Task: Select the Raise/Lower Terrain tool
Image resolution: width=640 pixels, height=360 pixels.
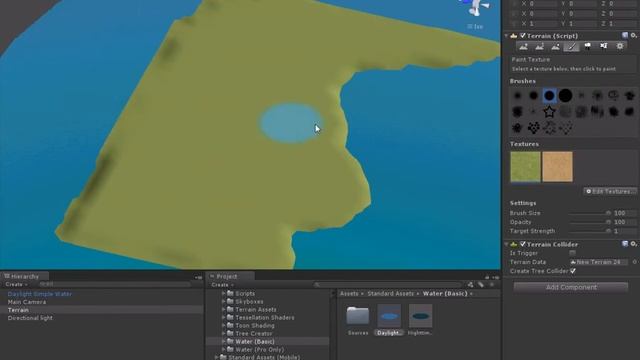Action: coord(524,47)
